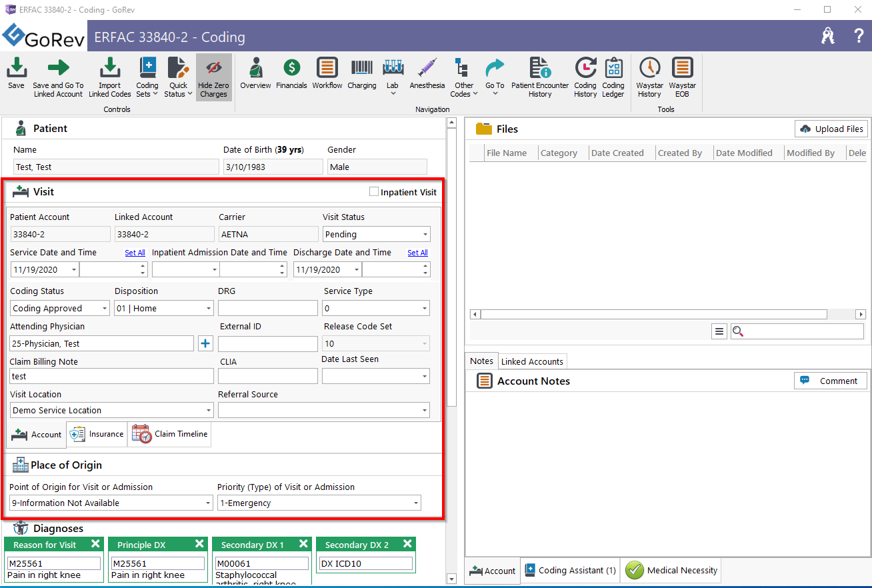Click Set All for Discharge Date
The width and height of the screenshot is (872, 588).
(x=417, y=253)
